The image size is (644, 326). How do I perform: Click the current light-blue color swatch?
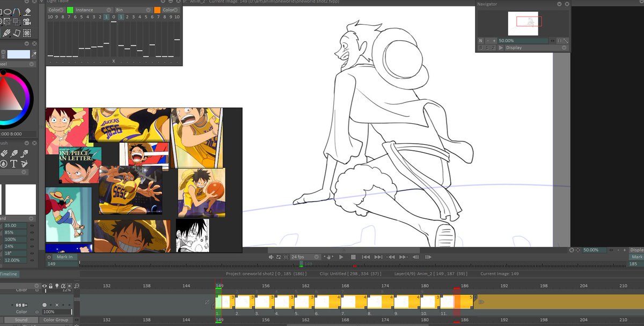pos(18,55)
